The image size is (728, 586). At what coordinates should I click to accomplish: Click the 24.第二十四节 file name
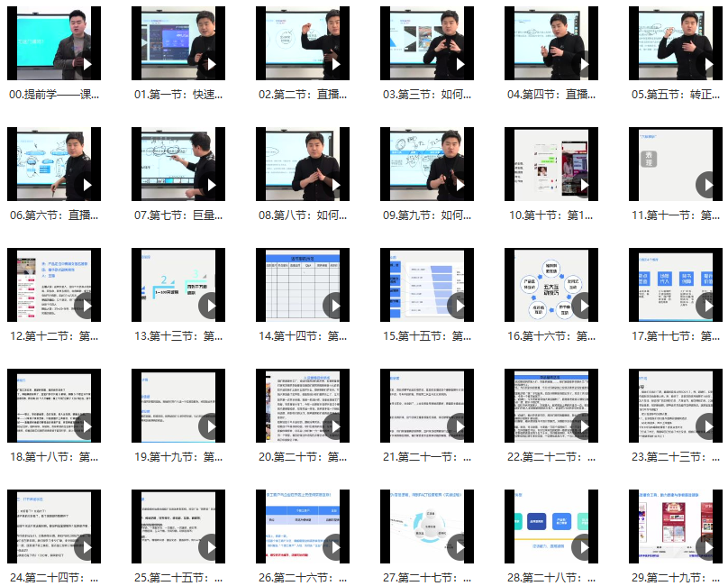click(x=54, y=577)
